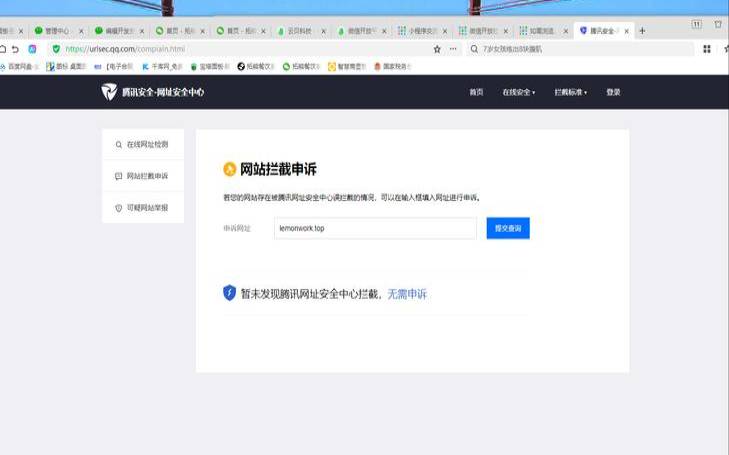Open the 宝塔面板 bookmark
Screen dimensions: 729x455
[x=210, y=66]
